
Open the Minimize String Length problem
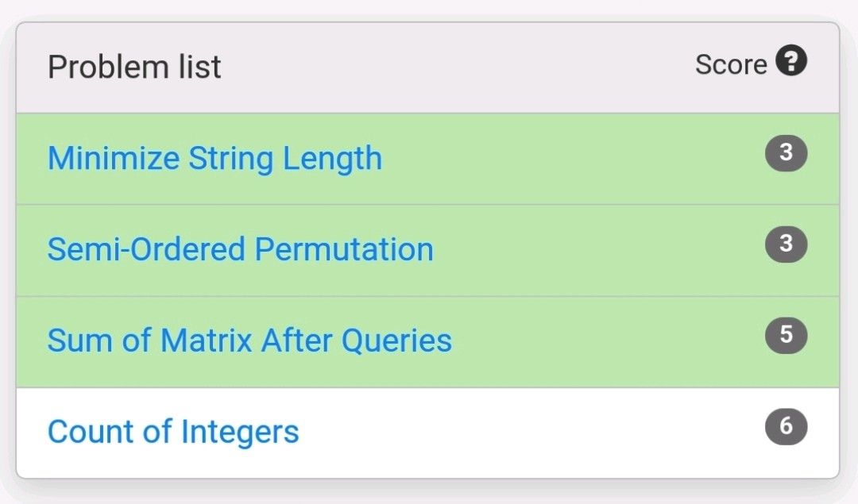point(214,159)
